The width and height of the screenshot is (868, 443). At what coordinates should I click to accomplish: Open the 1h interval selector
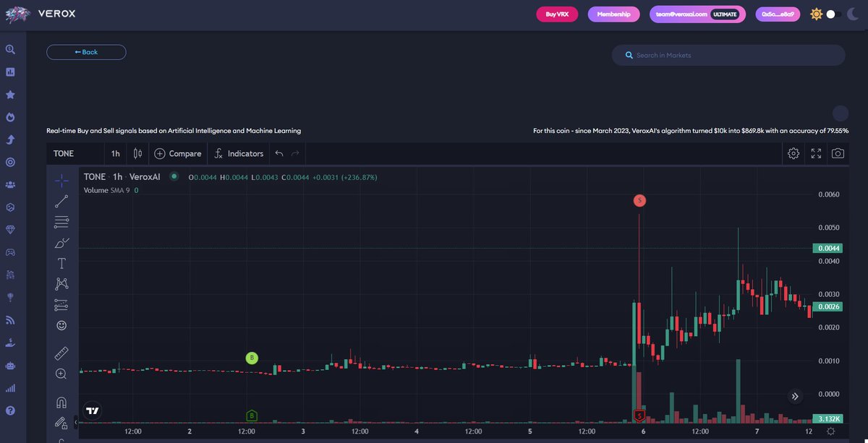pyautogui.click(x=116, y=154)
